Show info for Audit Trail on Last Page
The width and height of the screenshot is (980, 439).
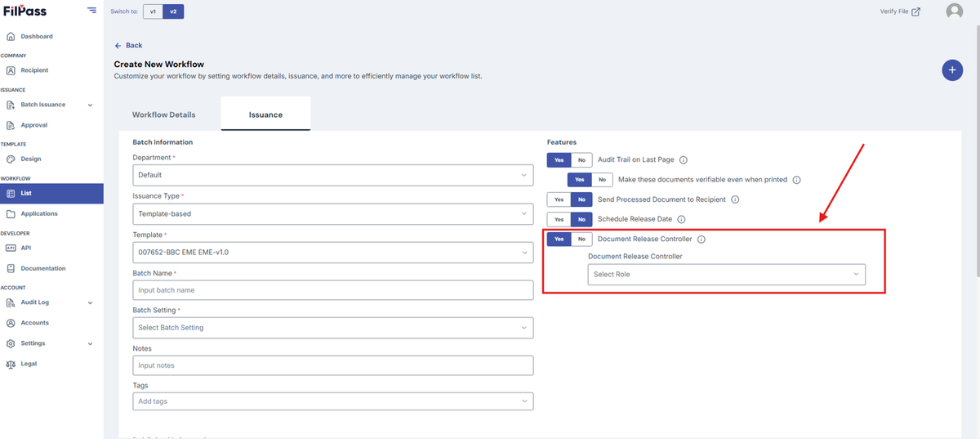click(x=684, y=160)
